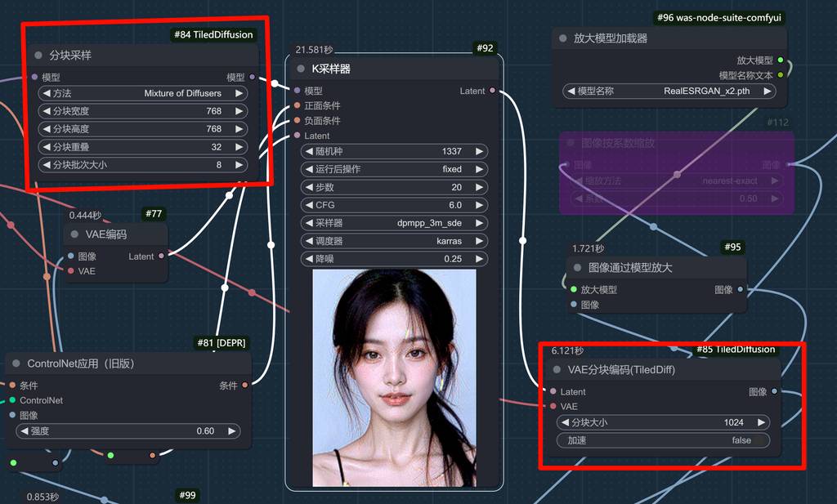Collapse the 分块采样 node via its title dot
This screenshot has height=504, width=837.
[x=38, y=56]
